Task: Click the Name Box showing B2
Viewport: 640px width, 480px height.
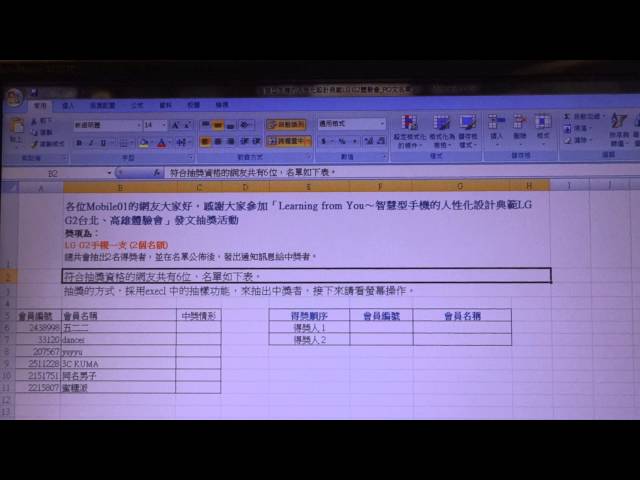Action: (53, 173)
